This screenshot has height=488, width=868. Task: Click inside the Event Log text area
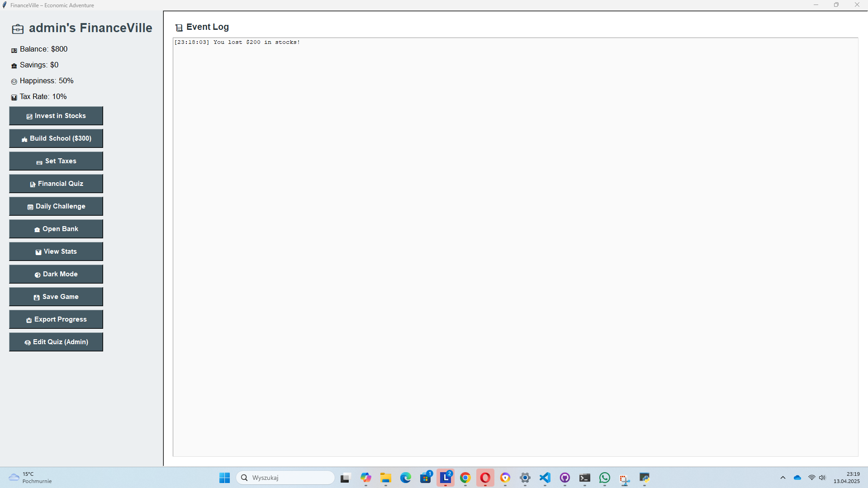pyautogui.click(x=515, y=247)
